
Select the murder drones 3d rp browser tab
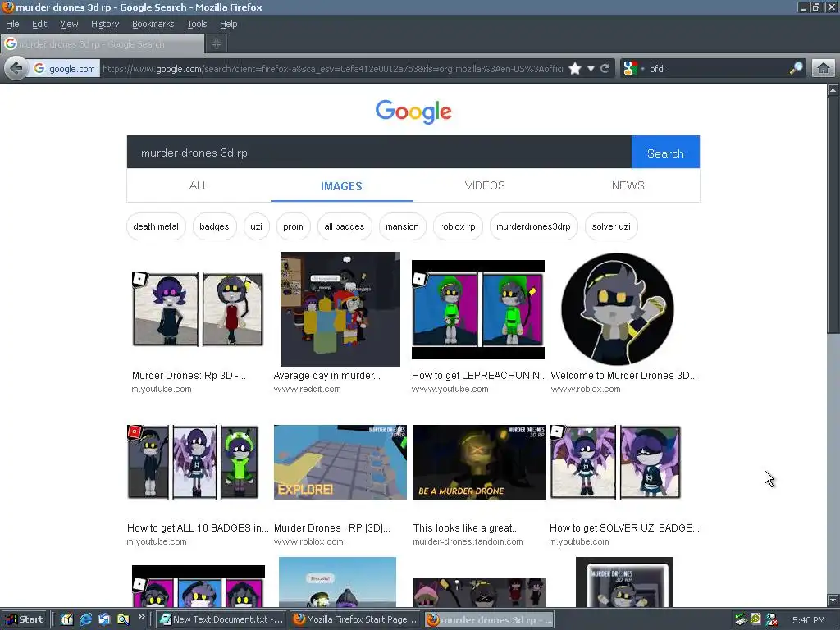[103, 44]
